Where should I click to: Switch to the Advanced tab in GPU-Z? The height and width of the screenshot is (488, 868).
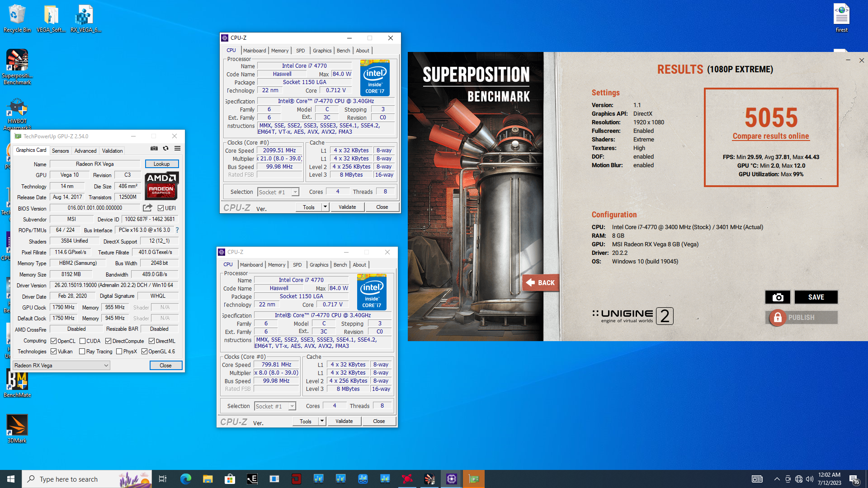point(85,151)
